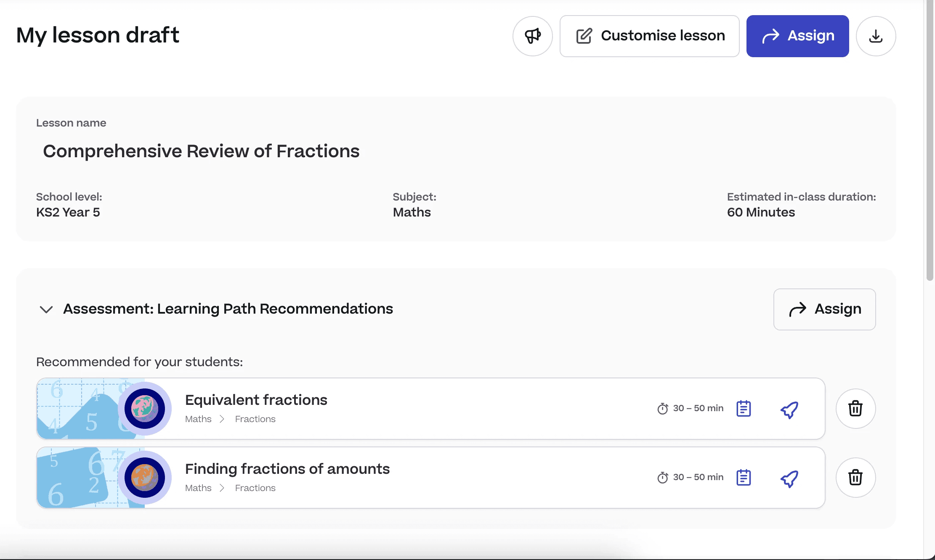
Task: Open Finding fractions of amounts title
Action: click(x=287, y=469)
